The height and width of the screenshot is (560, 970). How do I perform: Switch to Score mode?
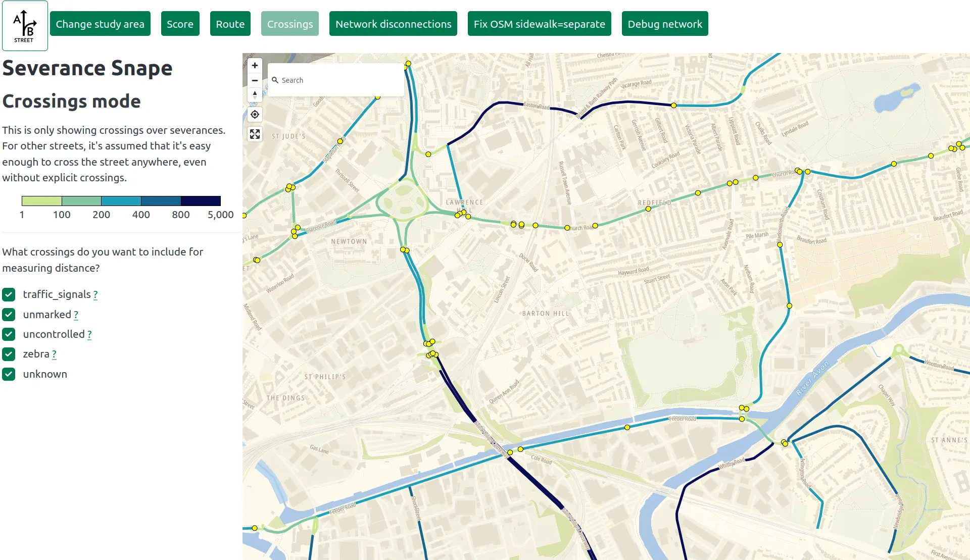[180, 24]
